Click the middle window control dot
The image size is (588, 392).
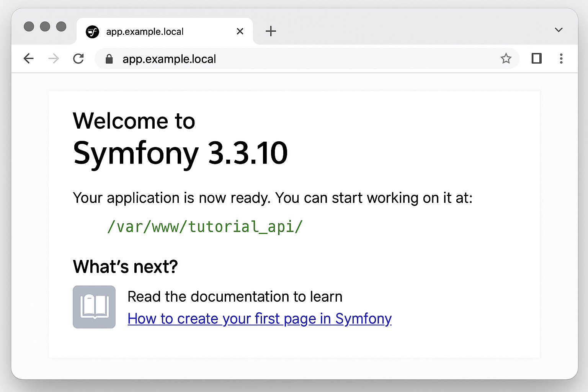(x=45, y=26)
